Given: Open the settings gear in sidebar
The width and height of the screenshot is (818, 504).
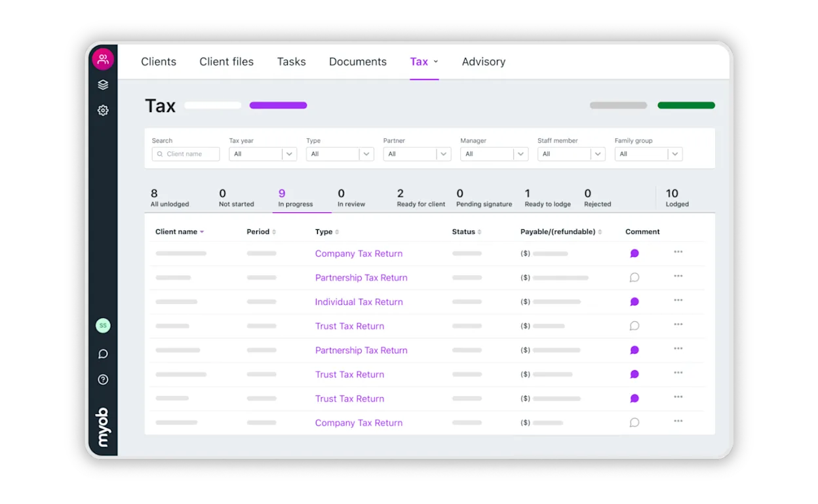Looking at the screenshot, I should point(103,110).
